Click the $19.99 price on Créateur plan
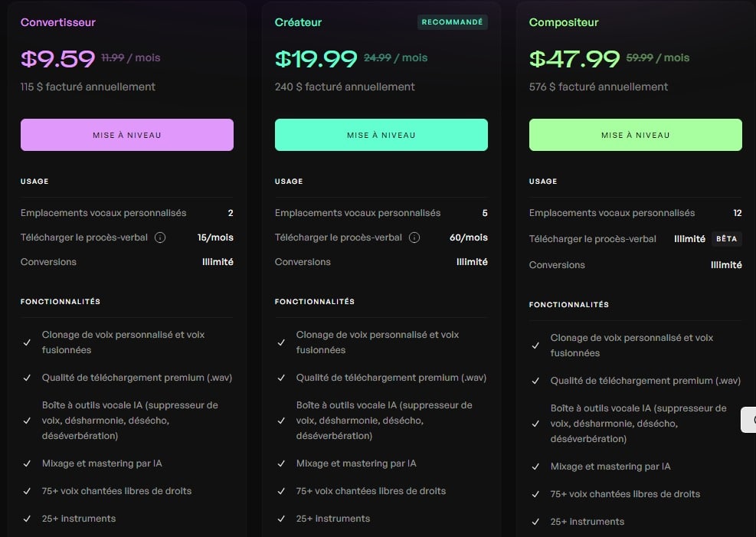756x537 pixels. click(316, 59)
